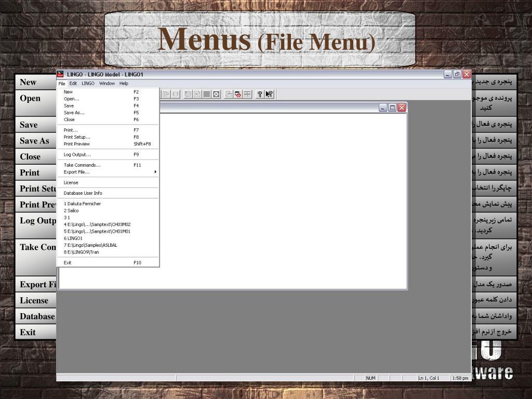Image resolution: width=532 pixels, height=399 pixels.
Task: Click the 'Exit' label in slide sidebar
Action: tap(28, 332)
